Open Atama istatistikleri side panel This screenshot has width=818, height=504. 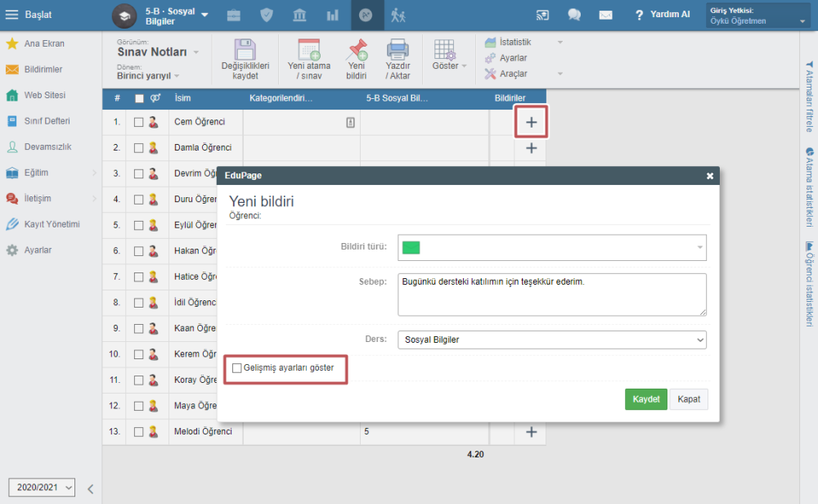tap(809, 187)
